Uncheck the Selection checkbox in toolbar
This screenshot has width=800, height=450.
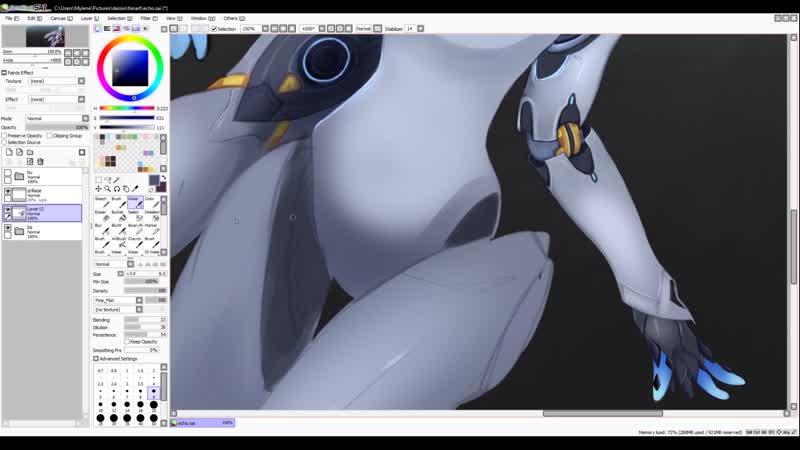[x=214, y=29]
